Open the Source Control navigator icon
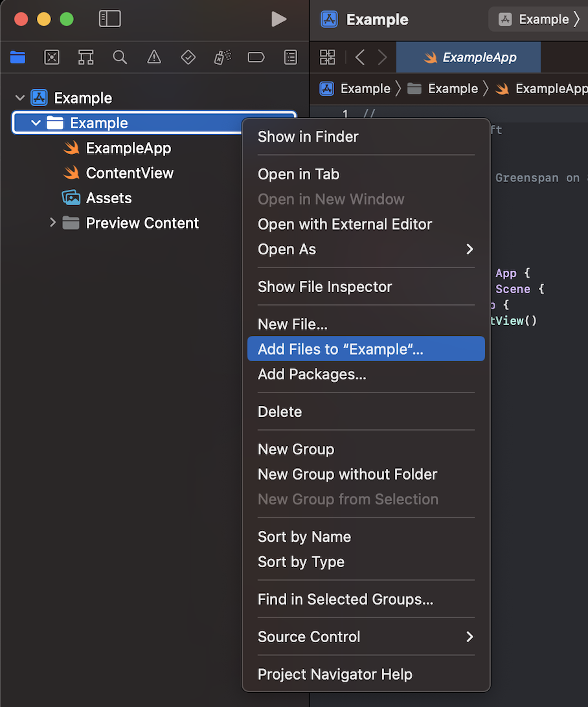Screen dimensions: 588x707 (x=52, y=57)
